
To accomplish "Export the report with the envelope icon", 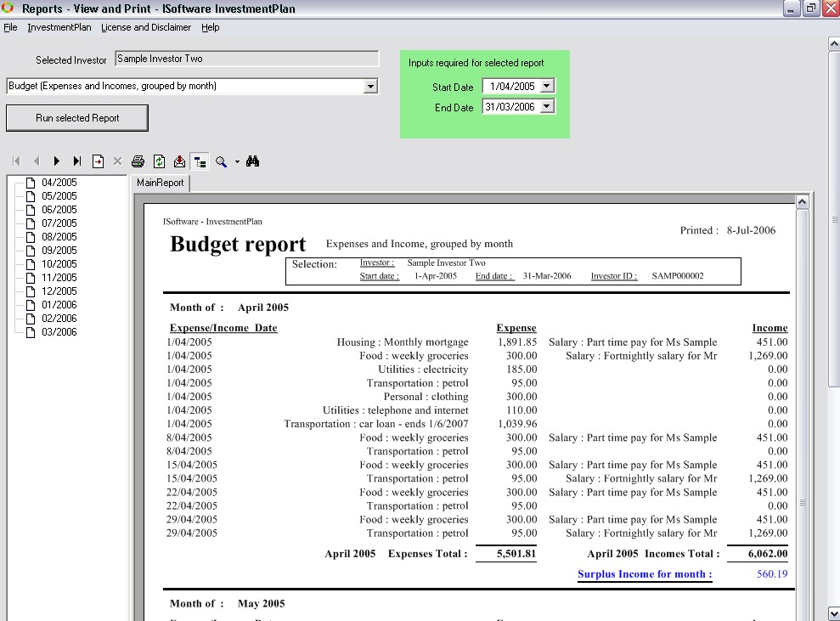I will click(179, 161).
